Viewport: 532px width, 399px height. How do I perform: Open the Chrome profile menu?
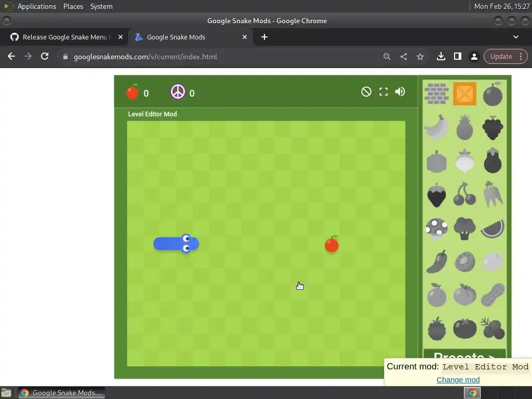click(x=474, y=57)
